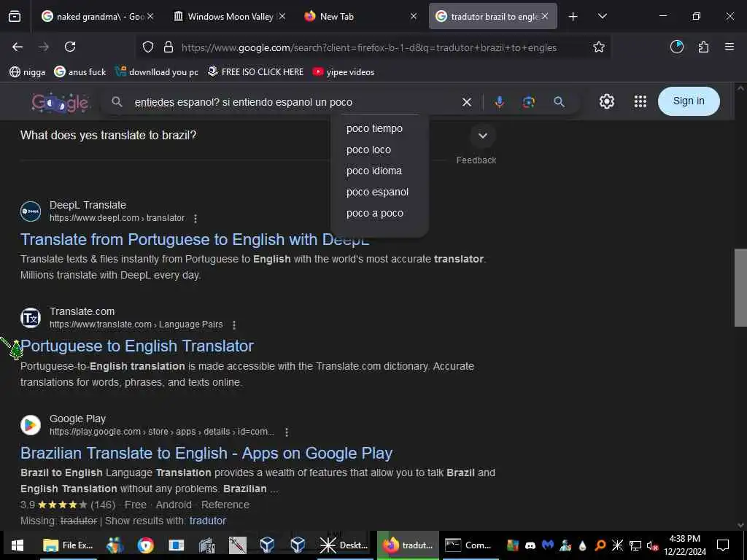
Task: Open 'yipee videos' bookmark
Action: (x=344, y=72)
